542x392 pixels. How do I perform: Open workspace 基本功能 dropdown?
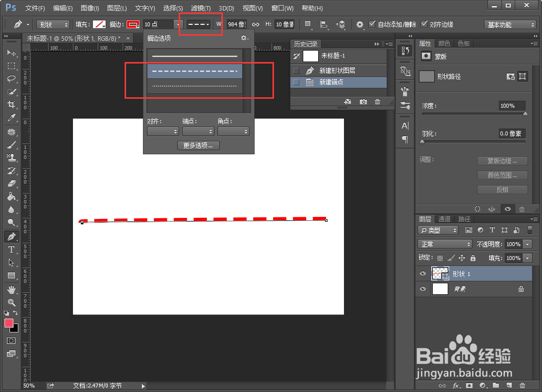[510, 24]
